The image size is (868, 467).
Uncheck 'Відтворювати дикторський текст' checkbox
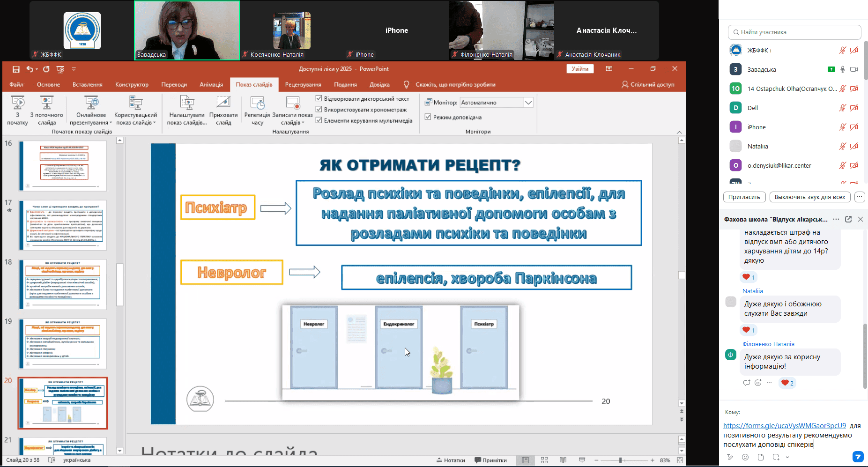(319, 98)
